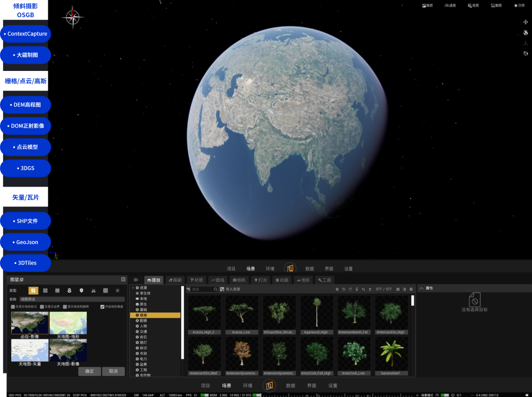Image resolution: width=532 pixels, height=397 pixels.
Task: Enable 仅显示地名标记 checkbox
Action: point(13,307)
